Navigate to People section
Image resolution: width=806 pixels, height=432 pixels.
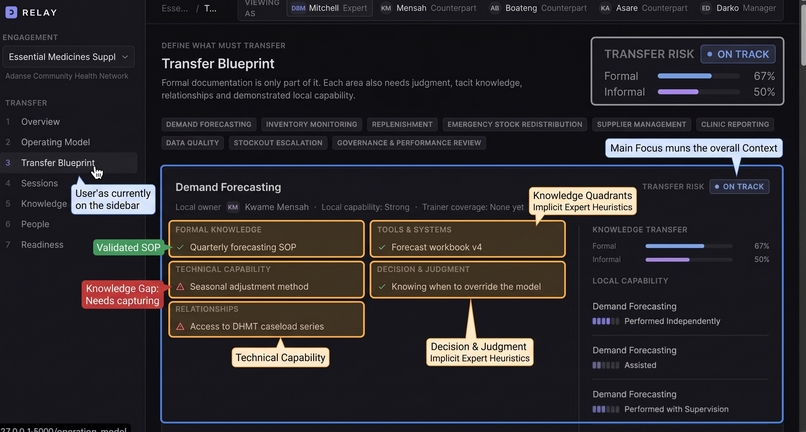[35, 225]
